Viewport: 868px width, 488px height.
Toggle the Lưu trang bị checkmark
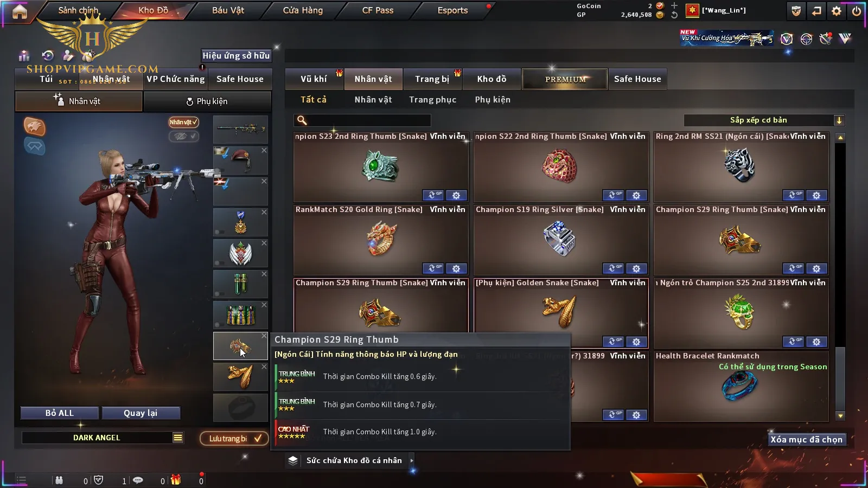(x=258, y=438)
